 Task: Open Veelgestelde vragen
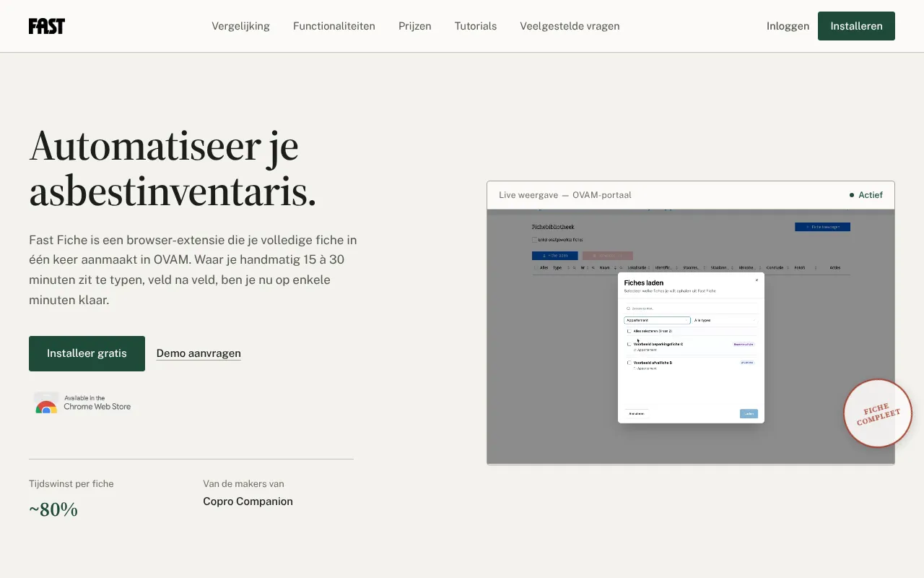[x=570, y=26]
